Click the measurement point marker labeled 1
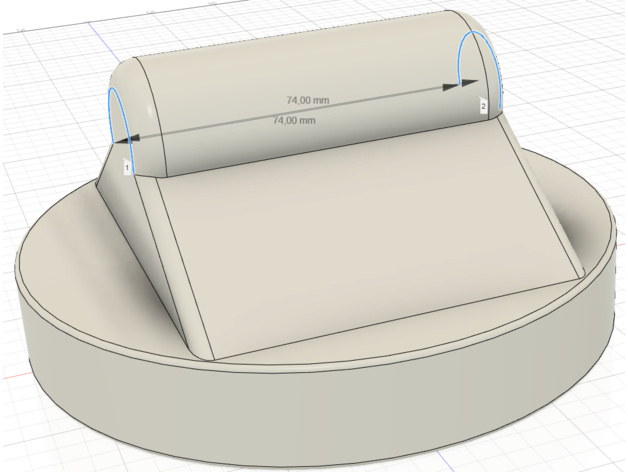Viewport: 628px width, 472px height. click(x=127, y=169)
